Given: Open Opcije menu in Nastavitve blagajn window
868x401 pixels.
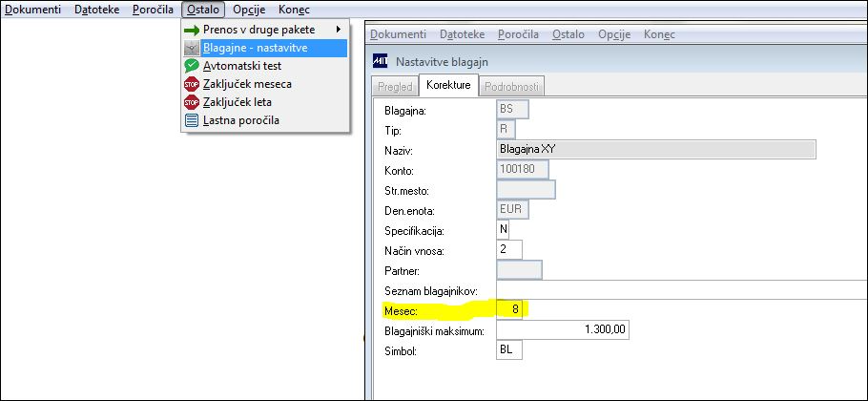Looking at the screenshot, I should coord(614,34).
